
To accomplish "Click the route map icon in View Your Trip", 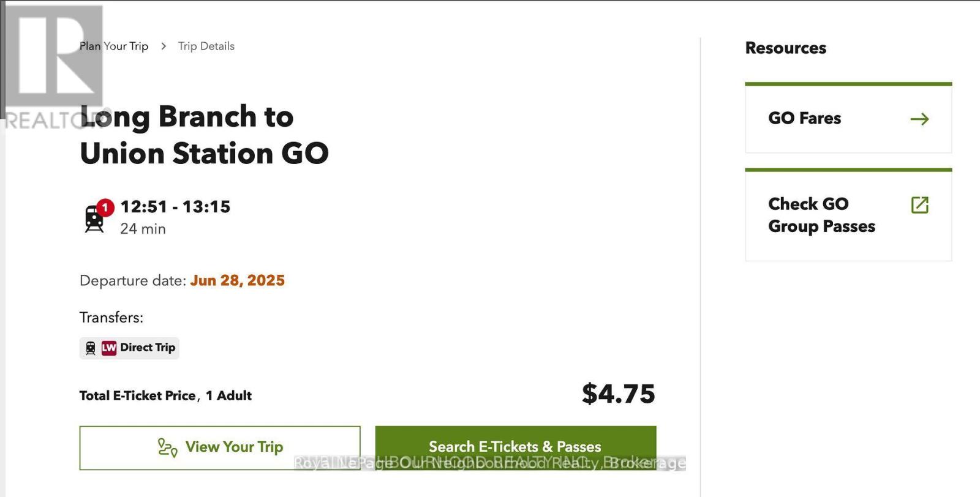I will [x=167, y=447].
